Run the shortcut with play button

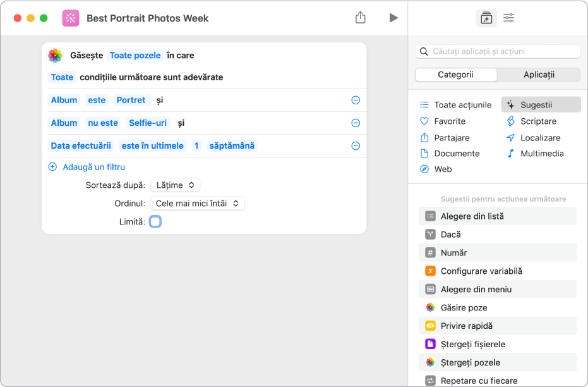(x=393, y=18)
